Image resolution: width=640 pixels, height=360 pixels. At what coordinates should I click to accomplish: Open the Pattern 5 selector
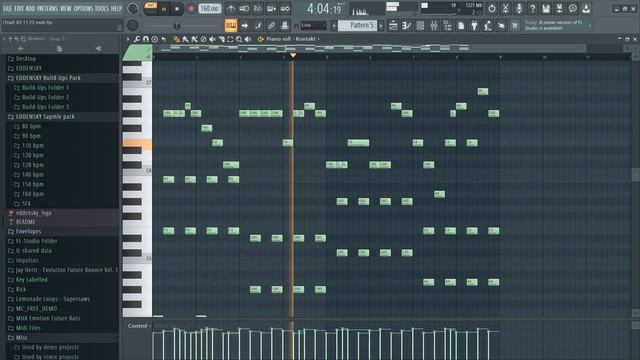358,25
